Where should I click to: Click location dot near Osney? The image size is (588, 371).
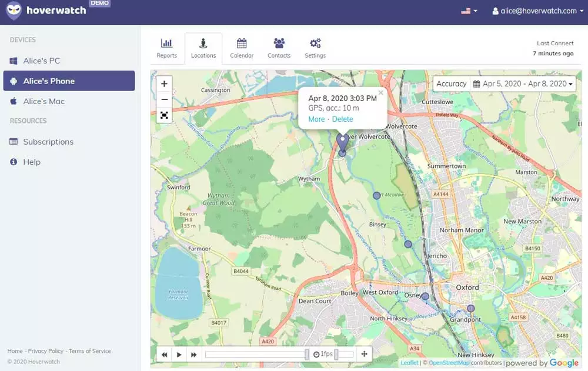(425, 296)
